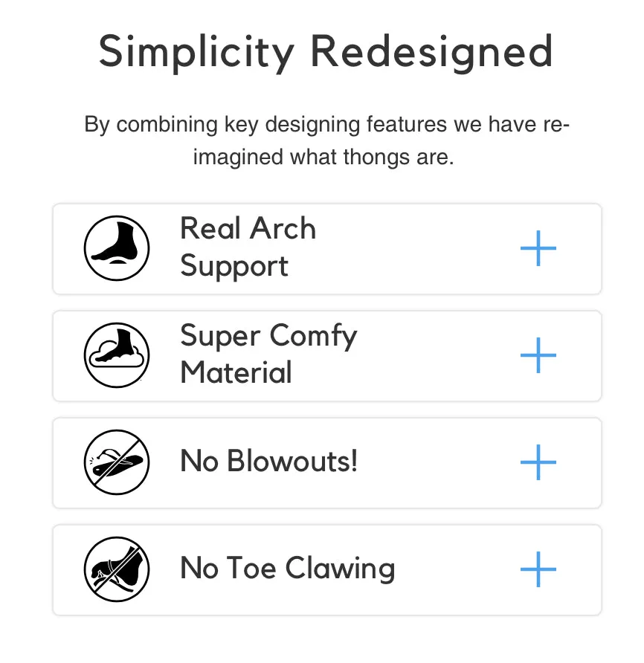Click the foot arch support icon

117,248
